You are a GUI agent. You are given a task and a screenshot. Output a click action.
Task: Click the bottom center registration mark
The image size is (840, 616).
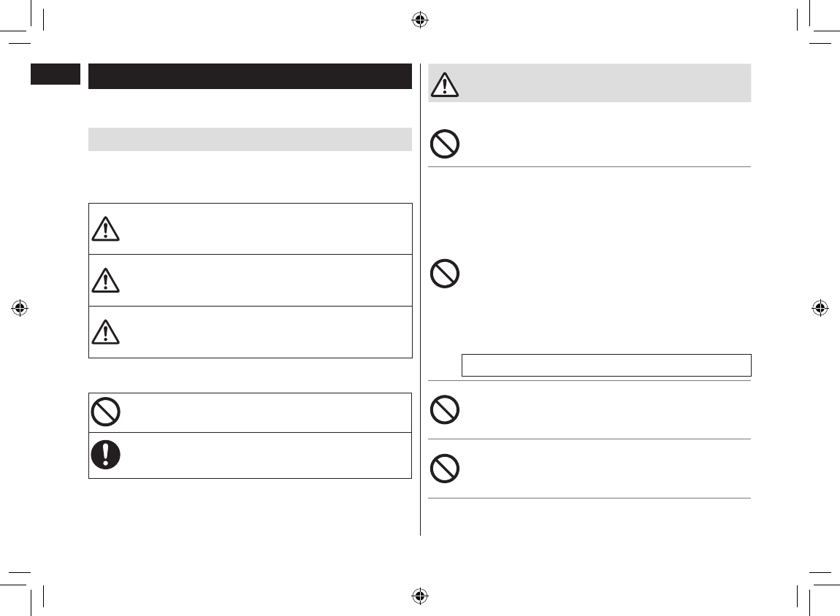pos(419,595)
